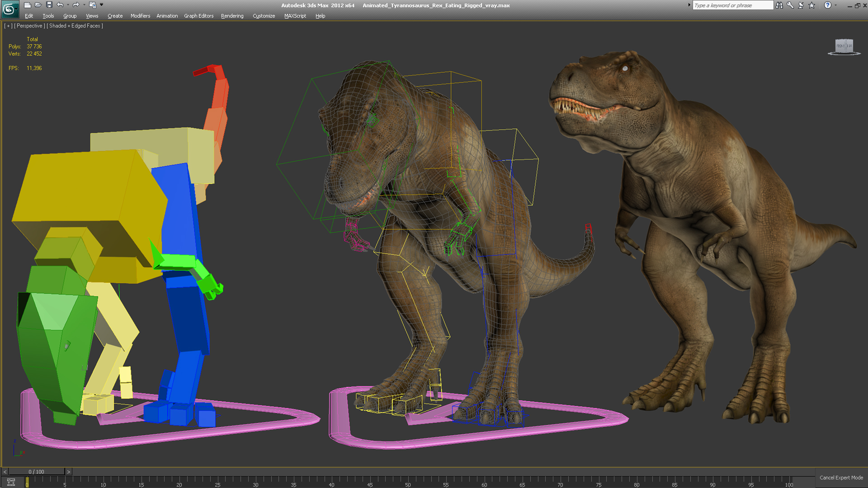Save the scene with floppy icon

tap(49, 5)
